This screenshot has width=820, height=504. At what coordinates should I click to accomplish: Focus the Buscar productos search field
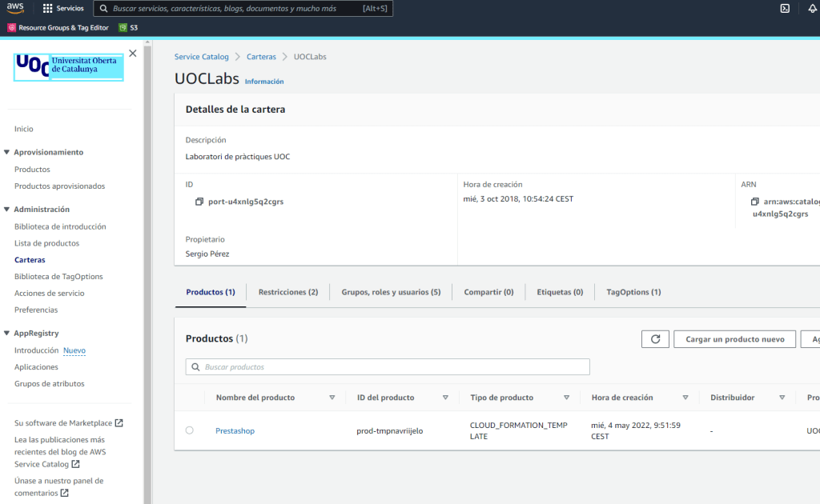(x=388, y=366)
